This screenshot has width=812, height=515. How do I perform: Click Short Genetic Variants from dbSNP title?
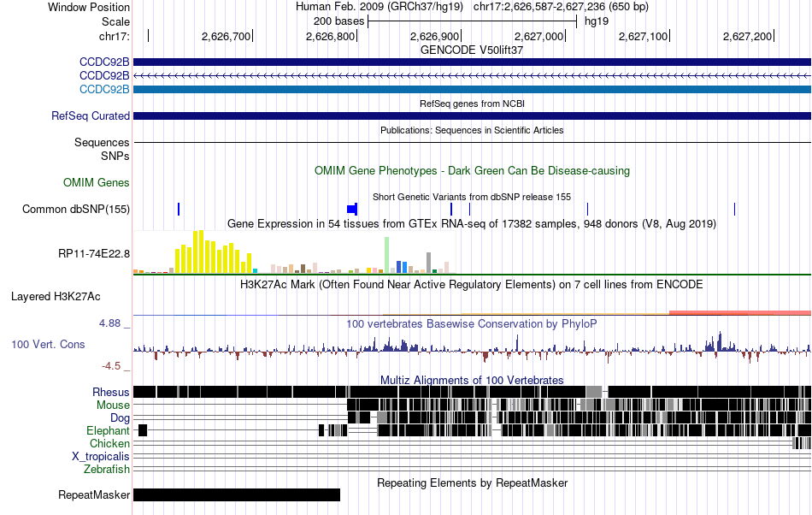tap(472, 197)
